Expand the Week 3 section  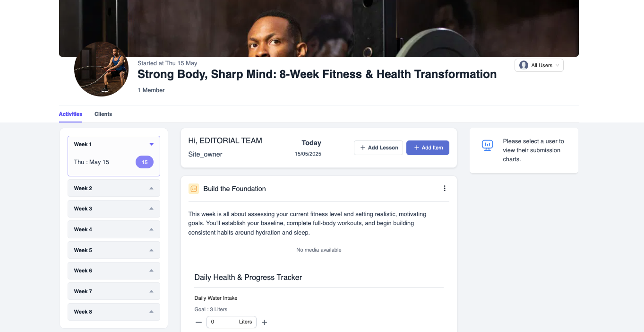[114, 209]
